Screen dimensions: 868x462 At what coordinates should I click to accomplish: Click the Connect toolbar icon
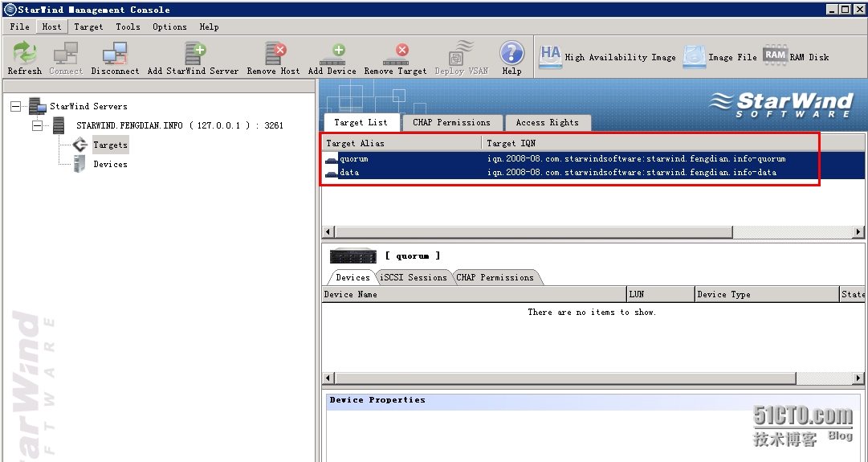click(65, 58)
